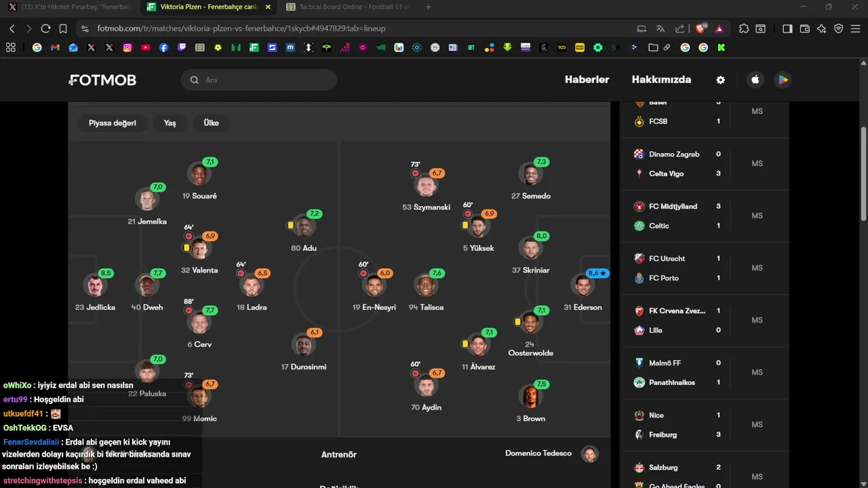Open the Brave VPN shield icon
868x488 pixels.
coord(839,28)
